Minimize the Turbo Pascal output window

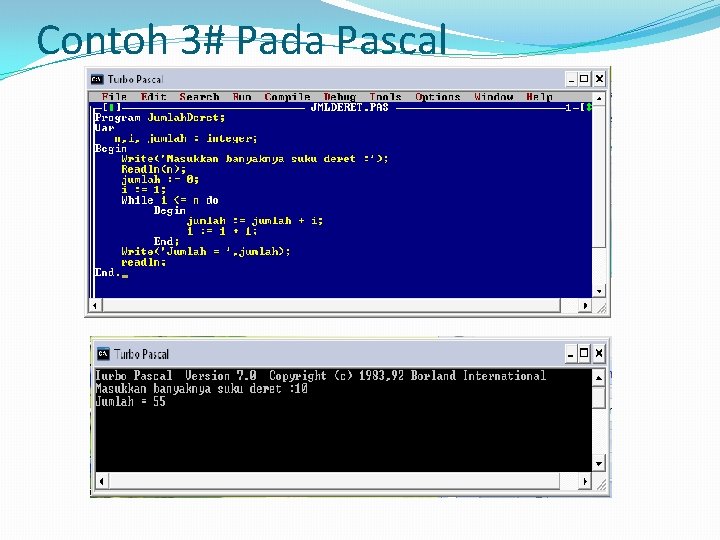(x=570, y=354)
